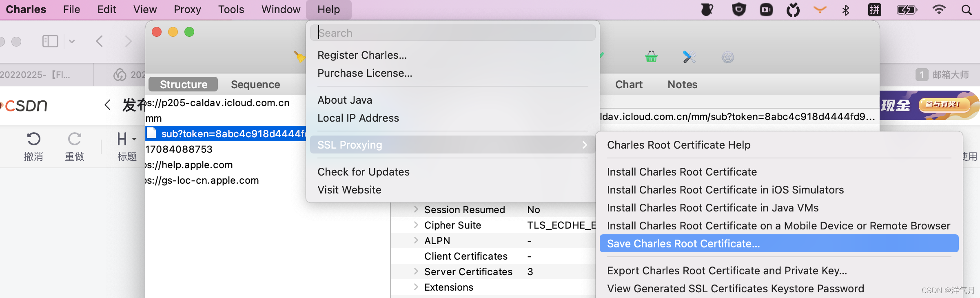This screenshot has height=298, width=980.
Task: Switch to the Sequence tab
Action: 255,85
